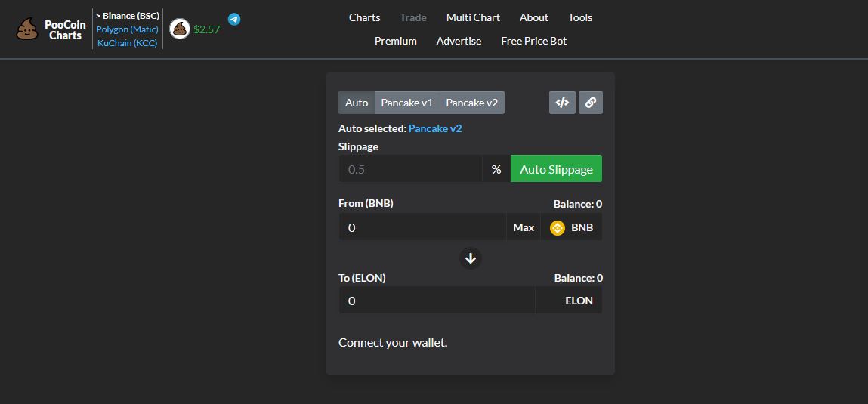
Task: Click the Max amount button
Action: 524,227
